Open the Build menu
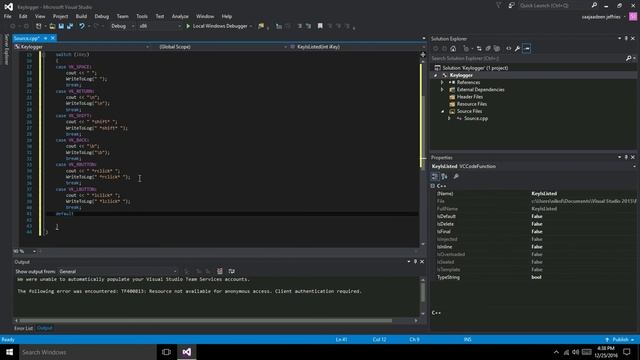640x360 pixels. coord(81,16)
